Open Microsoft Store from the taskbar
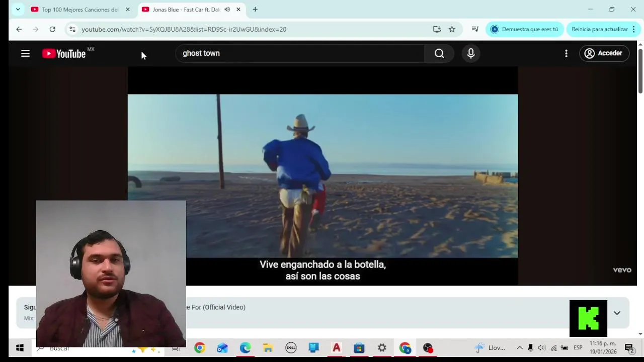Viewport: 644px width, 362px height. click(x=359, y=348)
